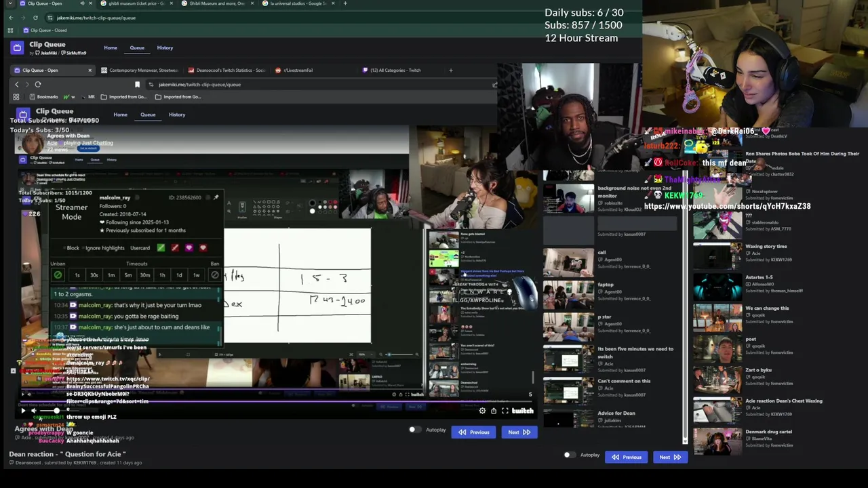
Task: Click outer browser address bar URL
Action: [96, 18]
